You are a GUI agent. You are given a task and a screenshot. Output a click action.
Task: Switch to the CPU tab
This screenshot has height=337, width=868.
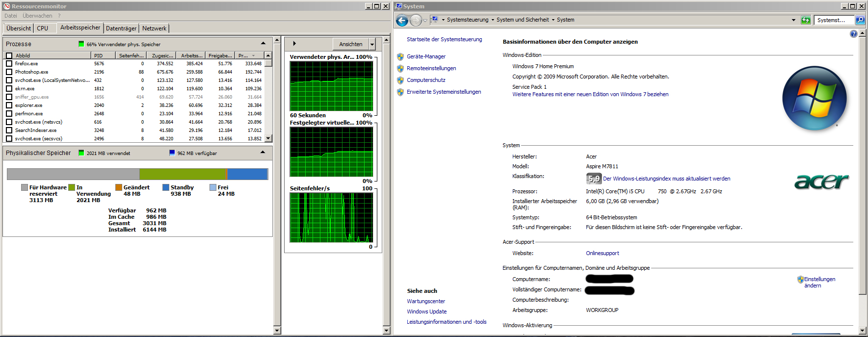pos(43,28)
